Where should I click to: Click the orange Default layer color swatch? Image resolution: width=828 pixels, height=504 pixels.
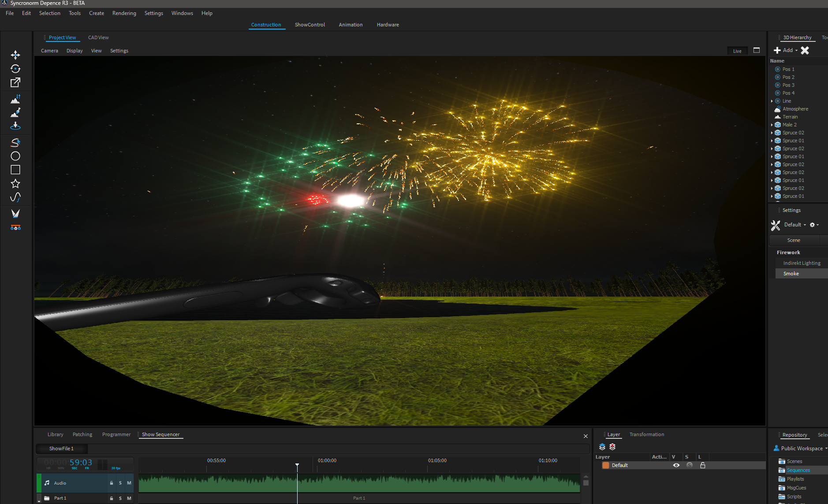coord(606,465)
